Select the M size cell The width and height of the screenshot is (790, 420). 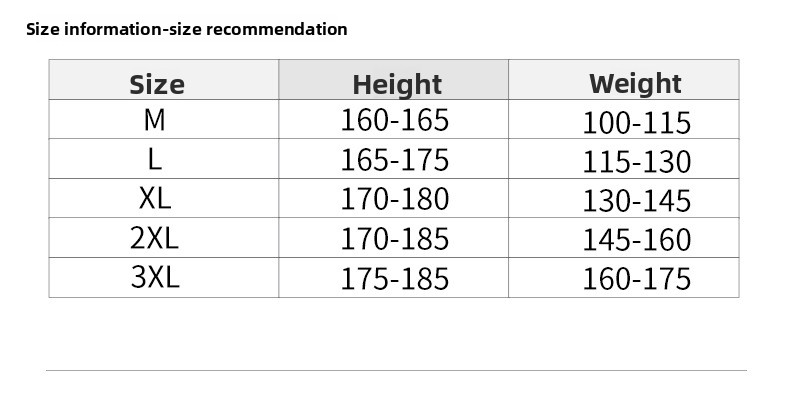coord(154,121)
